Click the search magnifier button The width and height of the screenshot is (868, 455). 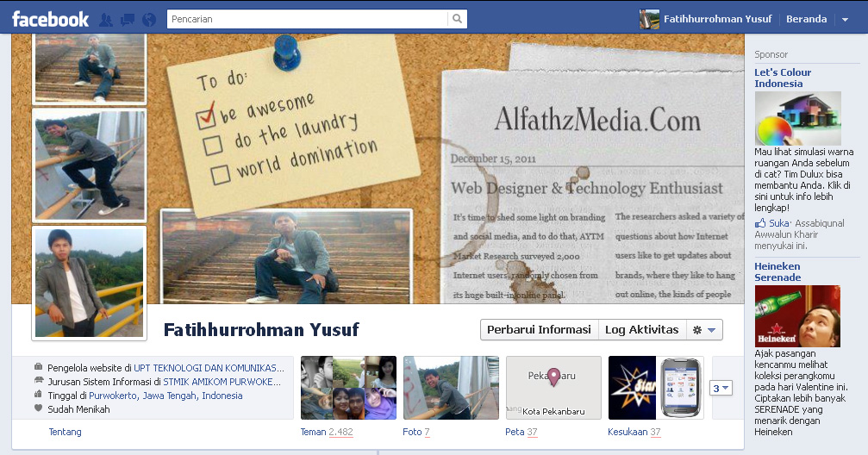(457, 19)
